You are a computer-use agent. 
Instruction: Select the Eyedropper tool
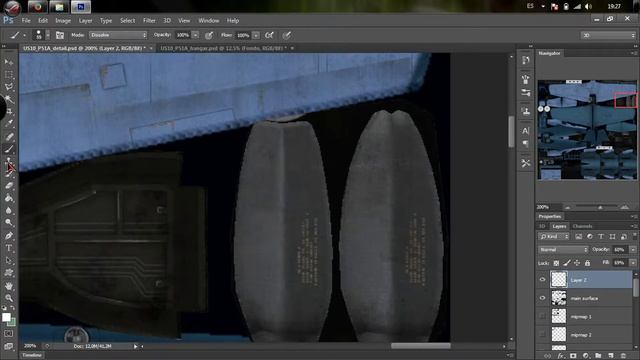9,123
